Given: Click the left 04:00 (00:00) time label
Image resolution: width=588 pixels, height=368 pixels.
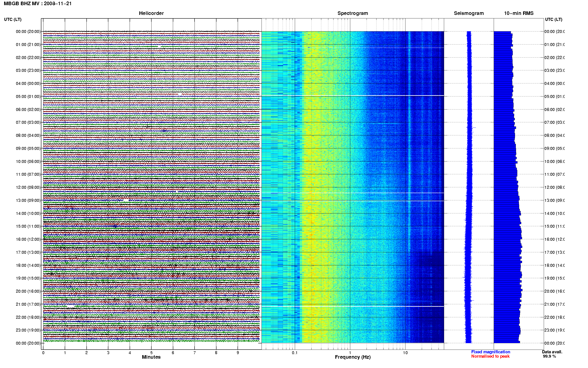Looking at the screenshot, I should [x=28, y=83].
